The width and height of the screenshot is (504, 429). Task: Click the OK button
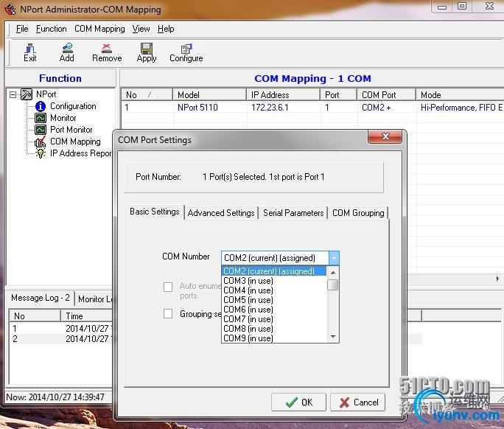coord(298,402)
